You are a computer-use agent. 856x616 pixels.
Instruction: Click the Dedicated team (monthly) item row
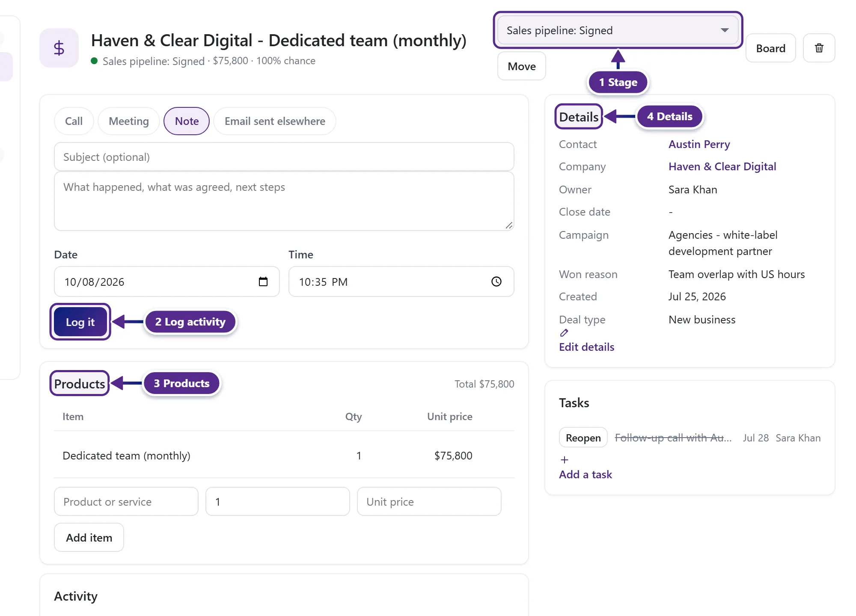[284, 455]
